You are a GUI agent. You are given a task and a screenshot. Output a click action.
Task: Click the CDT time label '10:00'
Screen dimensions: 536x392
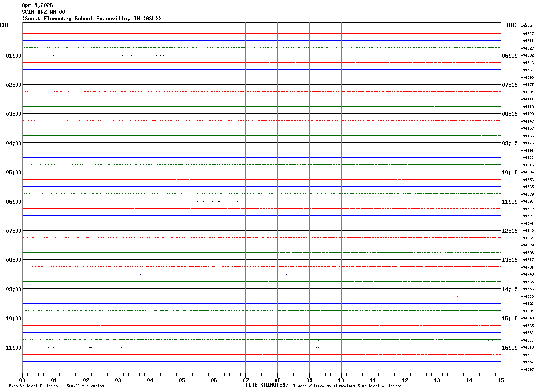point(14,319)
